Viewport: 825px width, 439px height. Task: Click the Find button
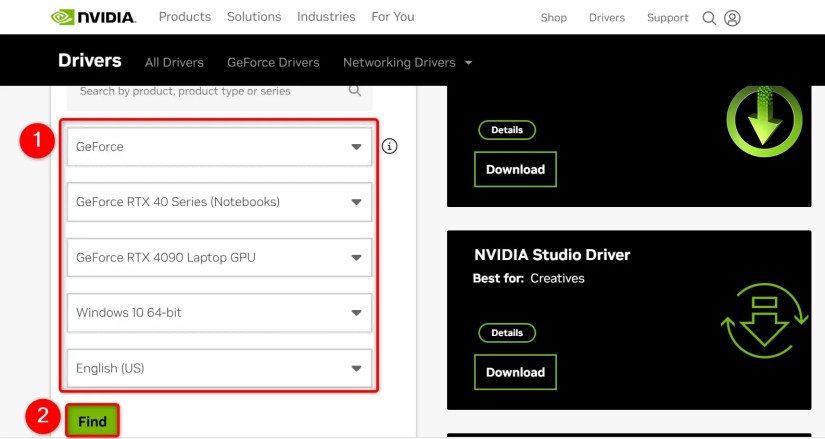click(93, 421)
